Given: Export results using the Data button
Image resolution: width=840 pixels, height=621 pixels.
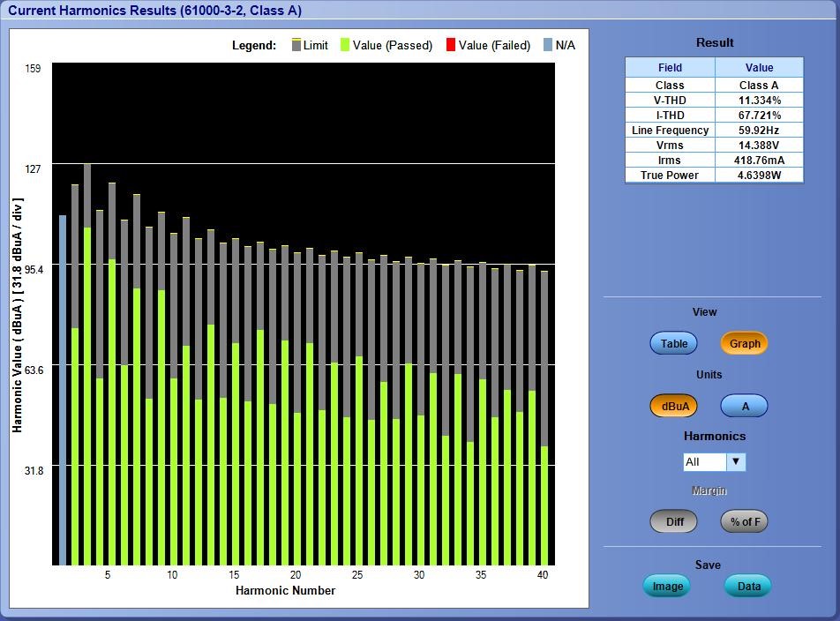Looking at the screenshot, I should 746,586.
